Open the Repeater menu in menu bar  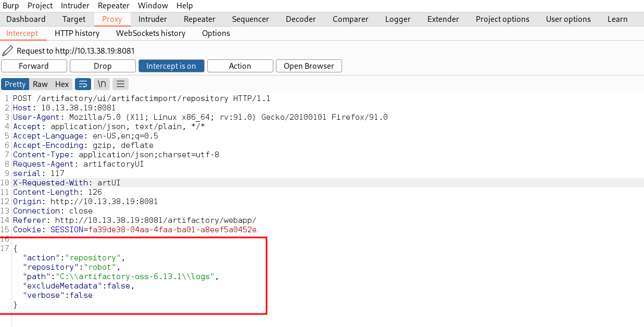pyautogui.click(x=113, y=6)
